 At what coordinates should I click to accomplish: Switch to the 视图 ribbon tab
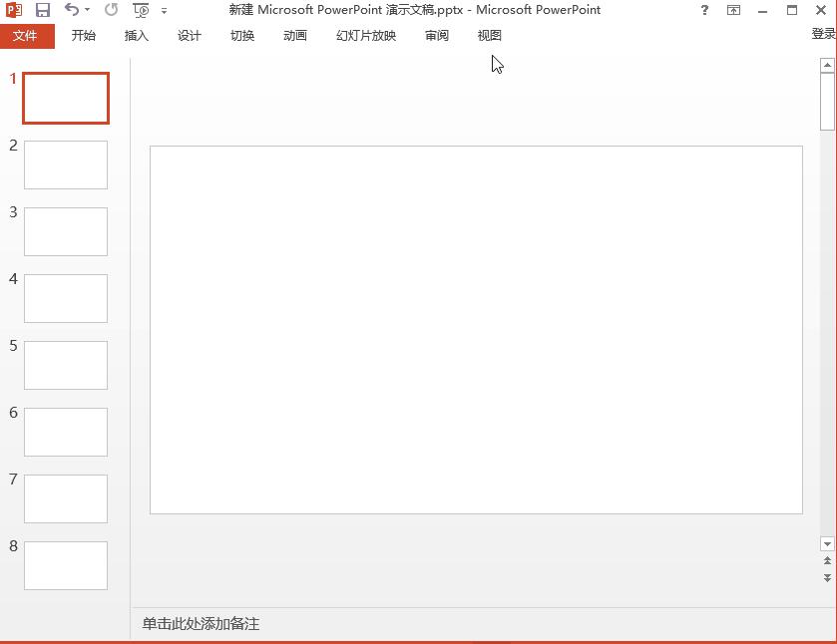click(489, 35)
